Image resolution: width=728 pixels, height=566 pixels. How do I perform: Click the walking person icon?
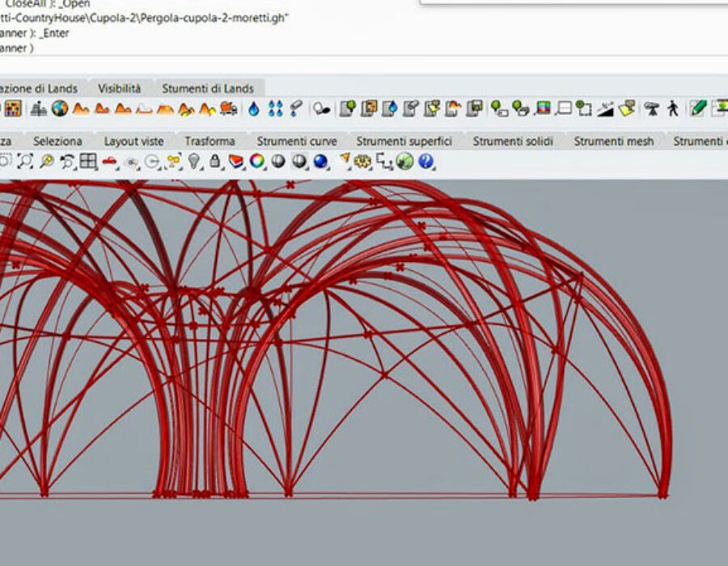(673, 108)
